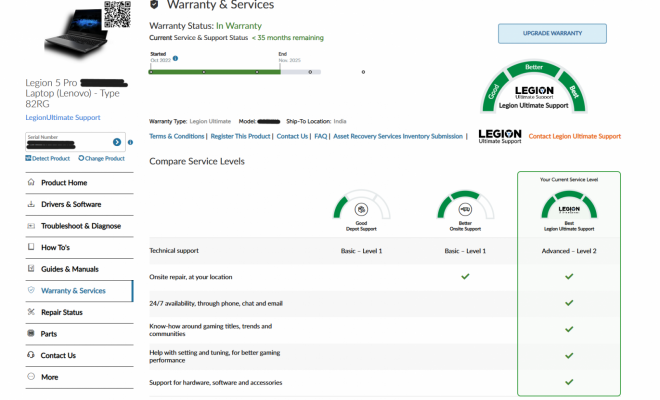Viewport: 660px width, 400px height.
Task: Open Drivers & Software section
Action: point(79,204)
